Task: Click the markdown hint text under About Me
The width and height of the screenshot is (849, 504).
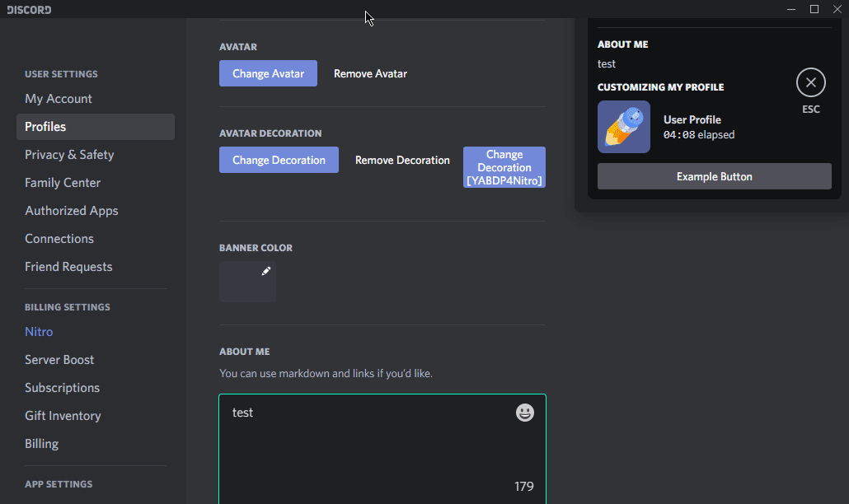Action: [326, 373]
